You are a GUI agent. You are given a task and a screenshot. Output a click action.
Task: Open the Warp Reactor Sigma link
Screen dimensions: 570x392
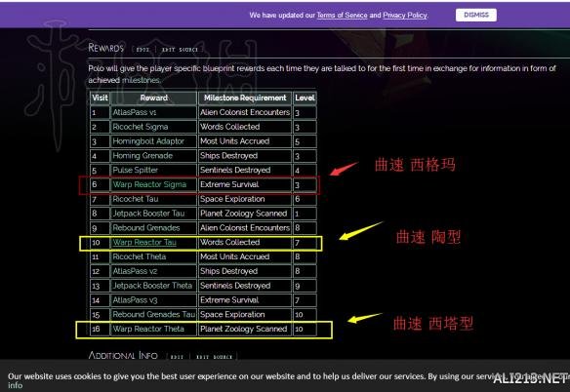click(x=149, y=184)
